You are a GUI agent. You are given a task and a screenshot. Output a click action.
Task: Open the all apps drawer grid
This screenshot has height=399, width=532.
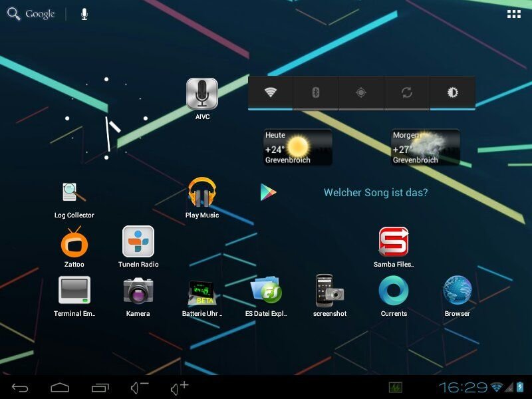pos(513,14)
